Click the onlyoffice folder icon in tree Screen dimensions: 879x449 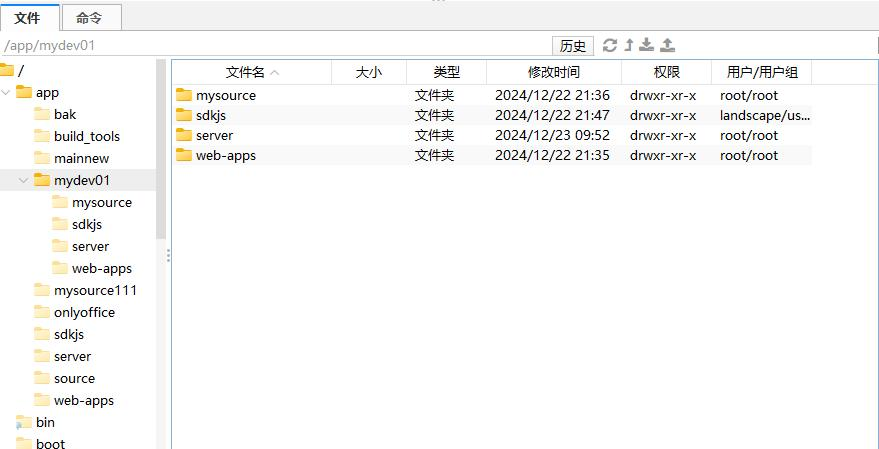42,312
